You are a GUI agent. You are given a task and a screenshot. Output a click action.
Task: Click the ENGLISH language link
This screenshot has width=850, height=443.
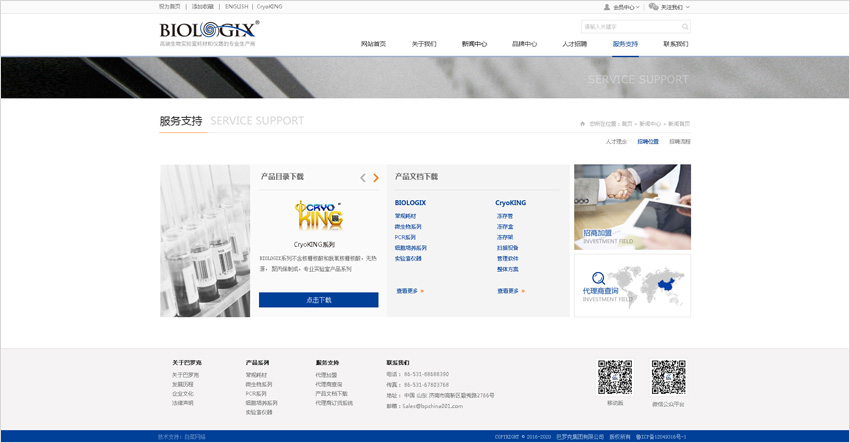(236, 6)
